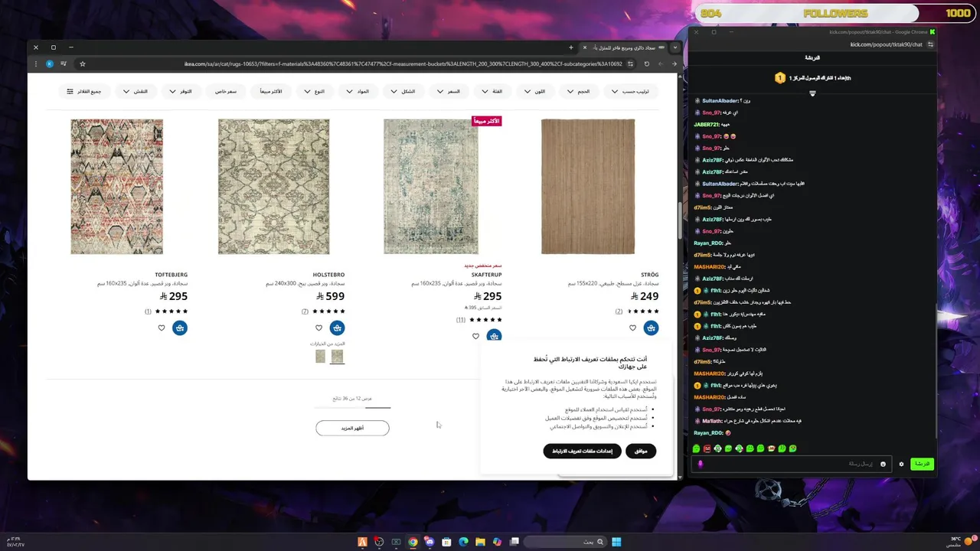Open Discord from the taskbar

coord(430,542)
